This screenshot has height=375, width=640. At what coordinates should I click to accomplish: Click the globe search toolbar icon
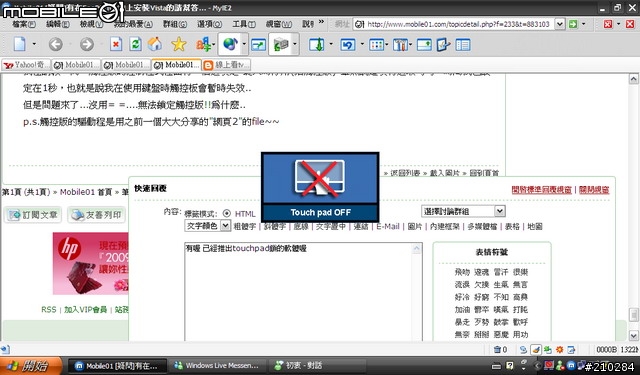(x=230, y=44)
